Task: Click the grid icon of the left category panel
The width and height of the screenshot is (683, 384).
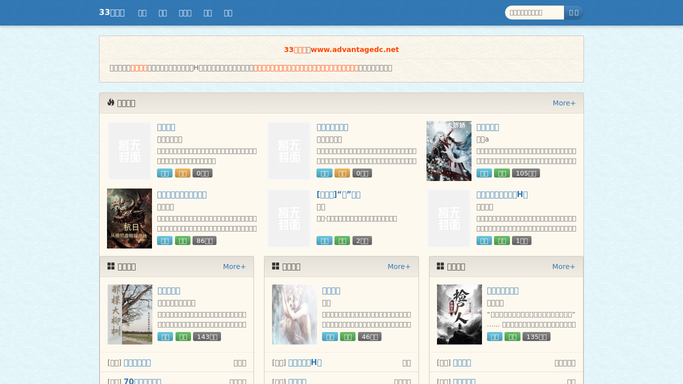Action: (x=111, y=266)
